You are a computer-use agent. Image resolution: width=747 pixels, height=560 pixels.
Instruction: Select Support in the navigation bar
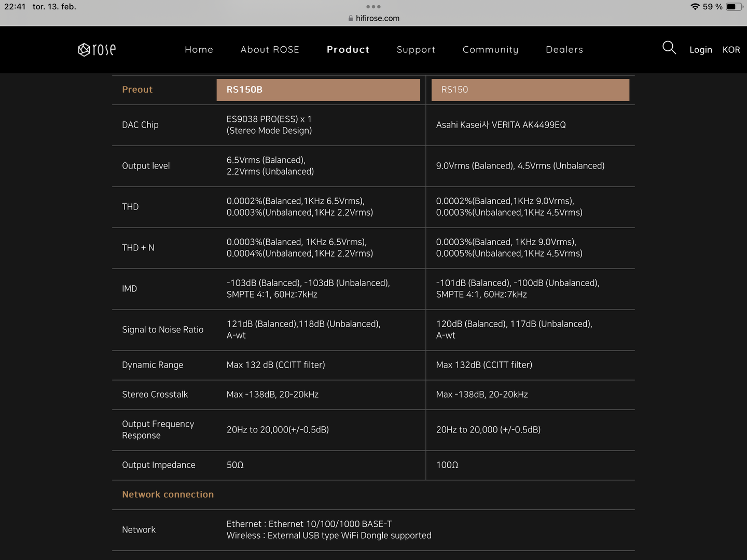pyautogui.click(x=416, y=50)
